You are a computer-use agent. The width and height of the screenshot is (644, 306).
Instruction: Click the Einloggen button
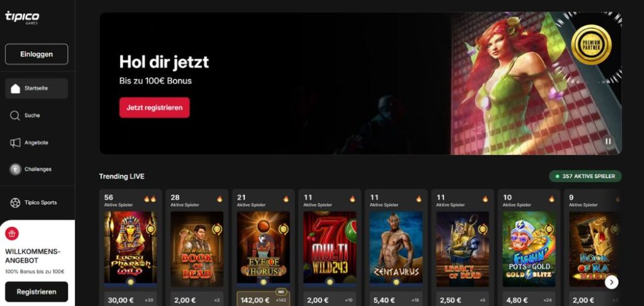(36, 54)
